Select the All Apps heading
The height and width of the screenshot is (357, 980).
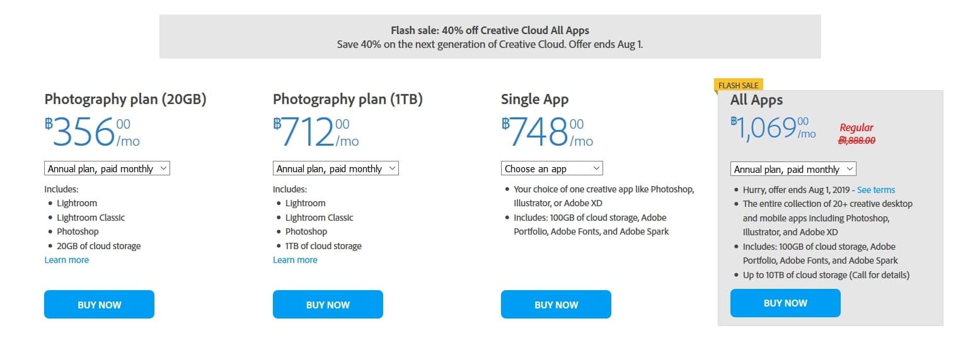[x=756, y=100]
